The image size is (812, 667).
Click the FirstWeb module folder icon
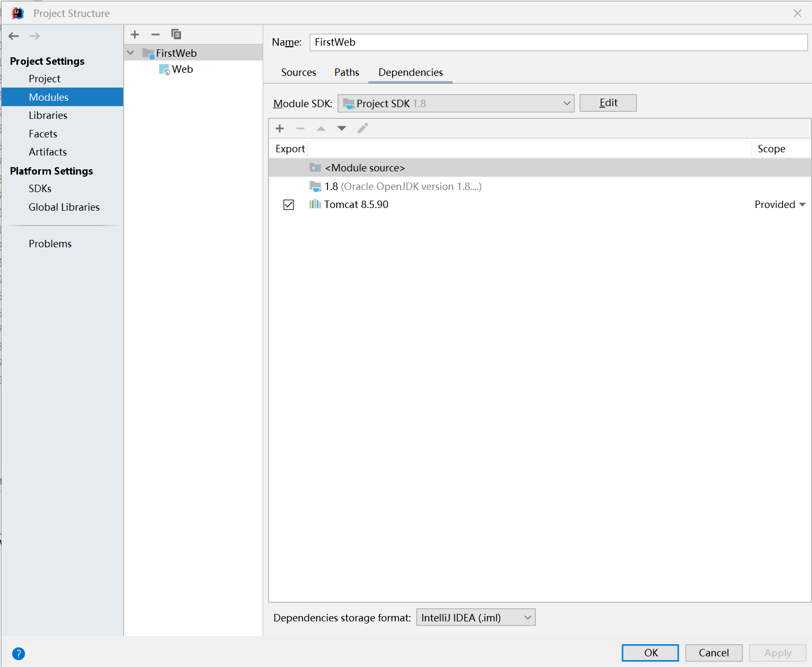click(148, 53)
